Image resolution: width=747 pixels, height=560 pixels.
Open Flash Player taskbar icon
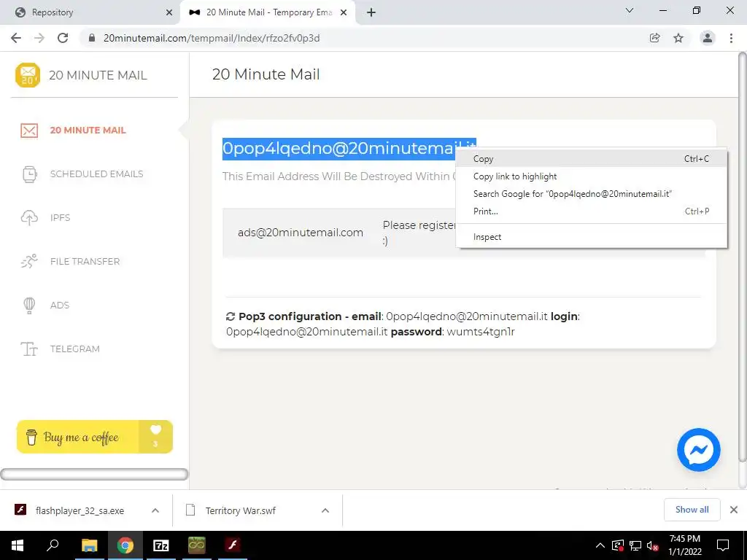tap(233, 545)
